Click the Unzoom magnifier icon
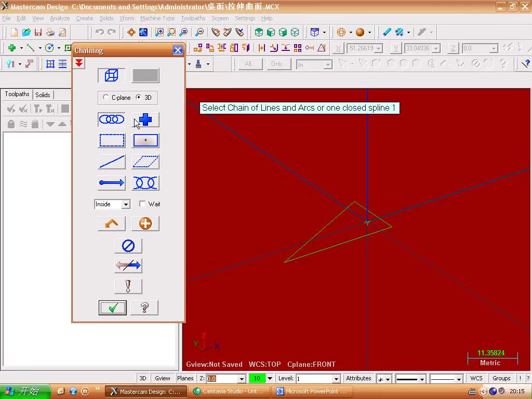This screenshot has height=399, width=532. pyautogui.click(x=200, y=32)
